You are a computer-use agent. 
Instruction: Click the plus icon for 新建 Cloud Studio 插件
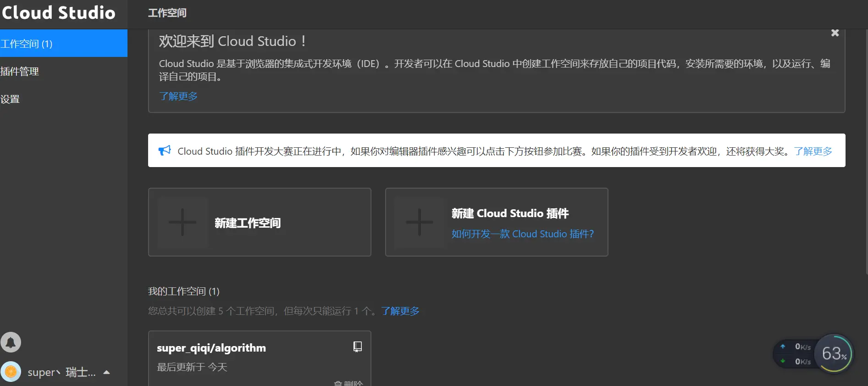(420, 222)
